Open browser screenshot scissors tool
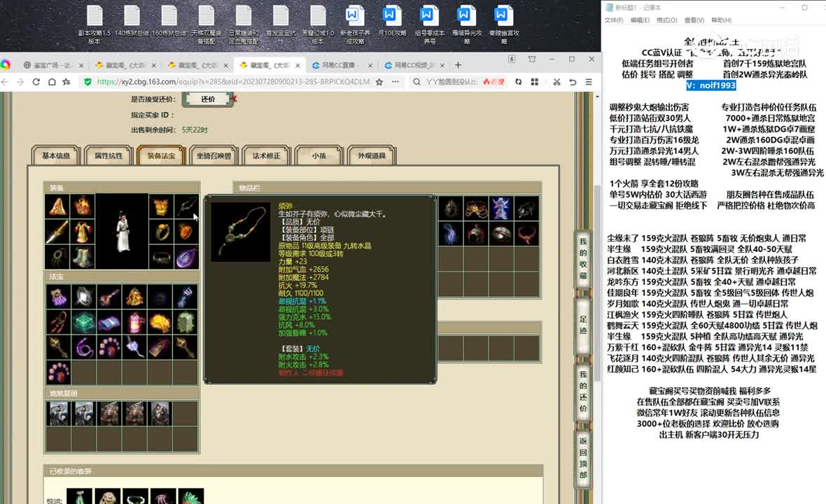This screenshot has height=504, width=826. [x=556, y=82]
